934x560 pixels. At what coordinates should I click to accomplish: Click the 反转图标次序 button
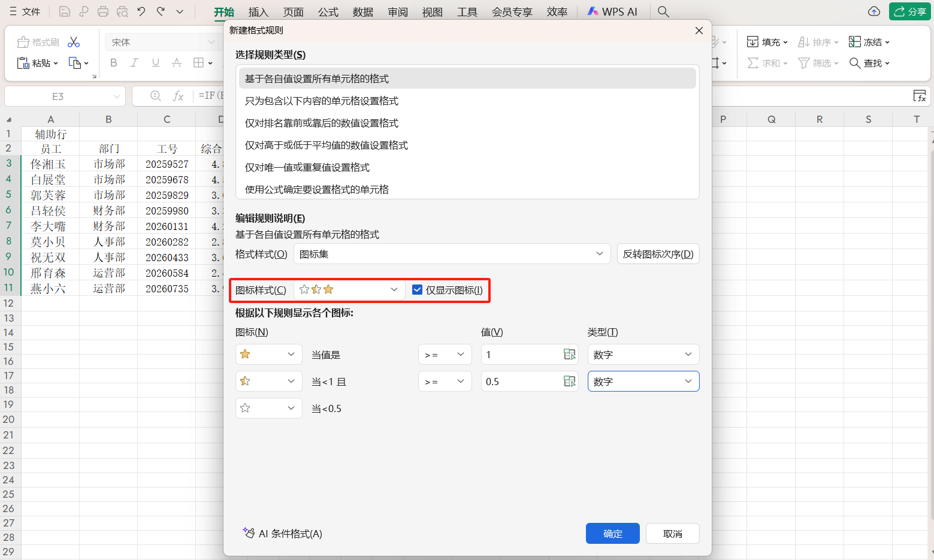click(658, 254)
